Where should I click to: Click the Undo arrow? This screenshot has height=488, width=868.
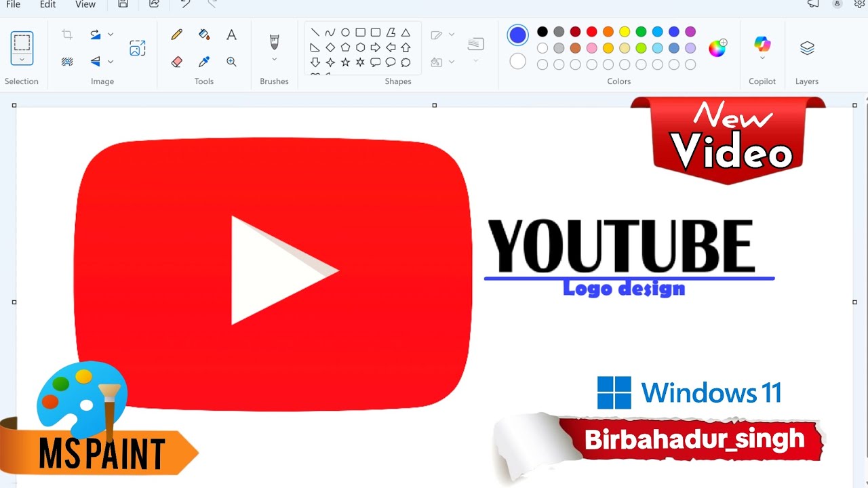tap(185, 4)
